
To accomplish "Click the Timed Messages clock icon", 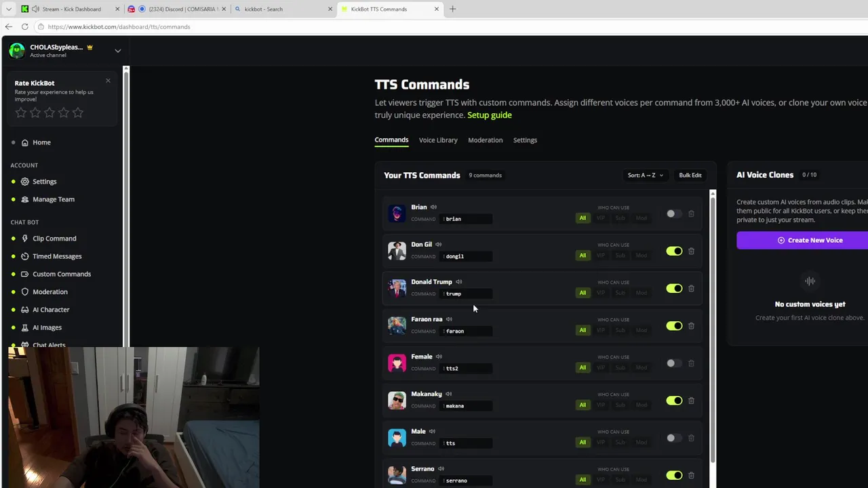I will (25, 256).
